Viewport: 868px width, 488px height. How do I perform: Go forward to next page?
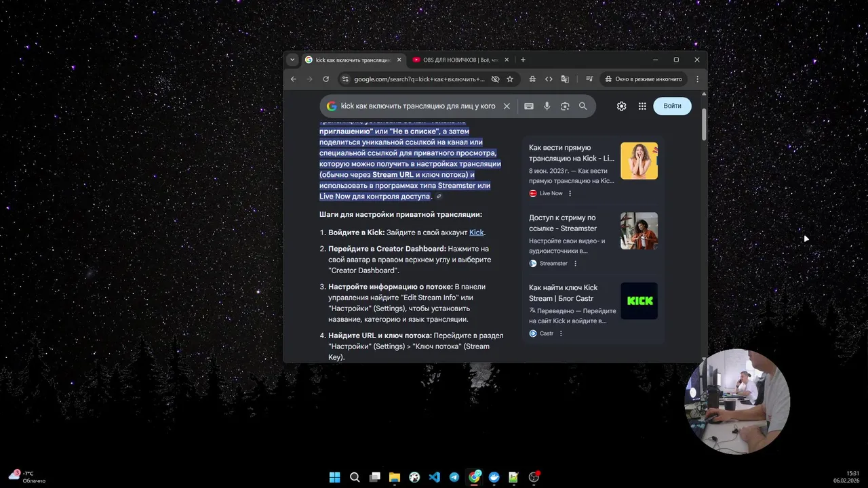pyautogui.click(x=310, y=79)
